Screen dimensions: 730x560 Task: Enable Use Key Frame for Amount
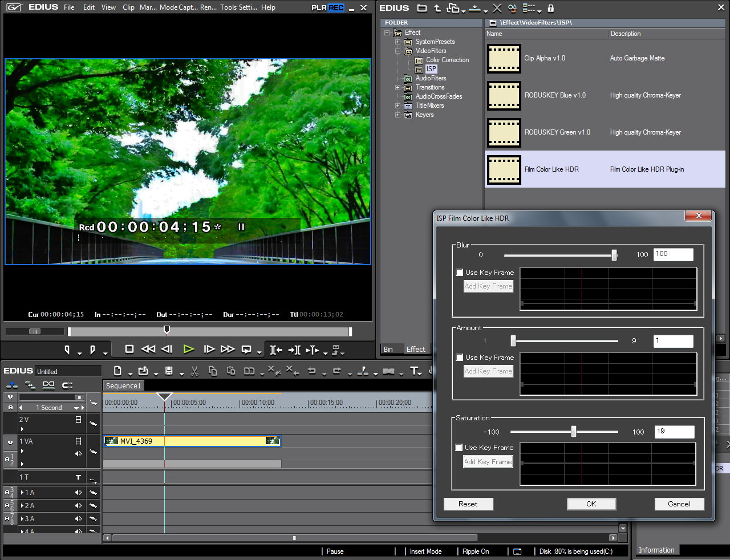click(460, 358)
